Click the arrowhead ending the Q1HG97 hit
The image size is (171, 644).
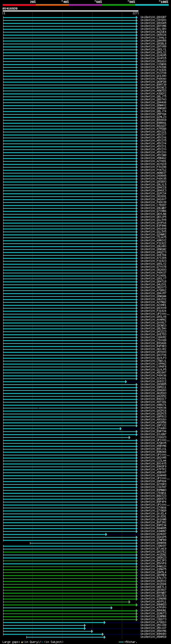pos(106,534)
